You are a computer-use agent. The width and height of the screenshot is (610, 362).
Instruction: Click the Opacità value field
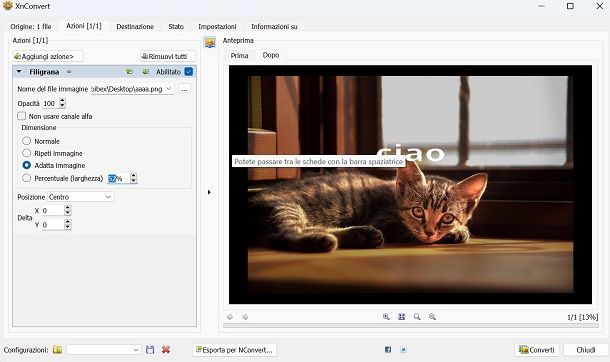51,103
